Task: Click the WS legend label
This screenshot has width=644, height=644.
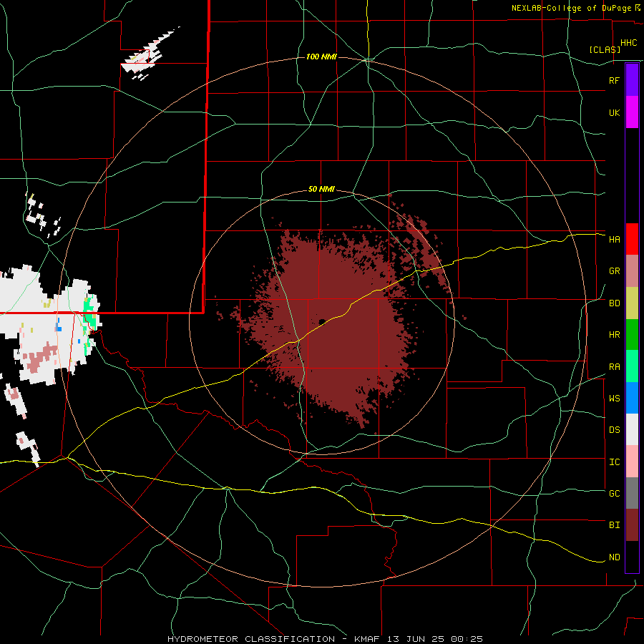Action: (614, 398)
